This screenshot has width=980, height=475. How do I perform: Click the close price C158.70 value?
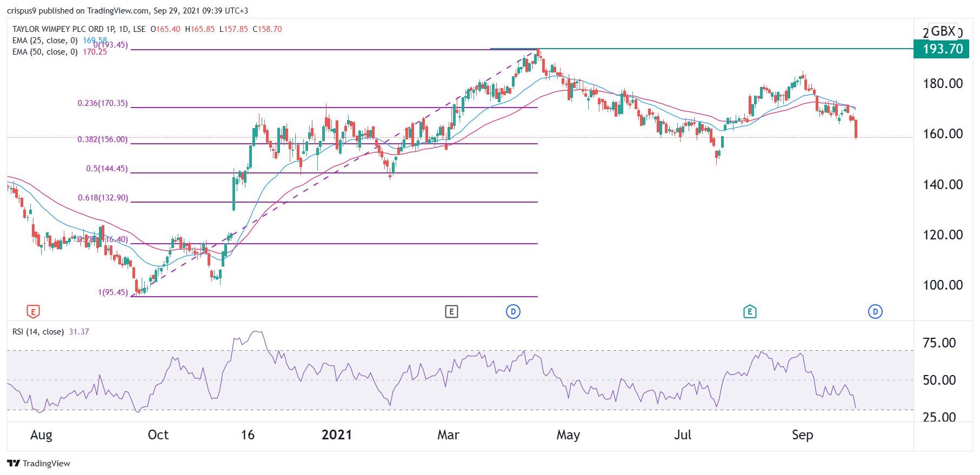(x=267, y=29)
